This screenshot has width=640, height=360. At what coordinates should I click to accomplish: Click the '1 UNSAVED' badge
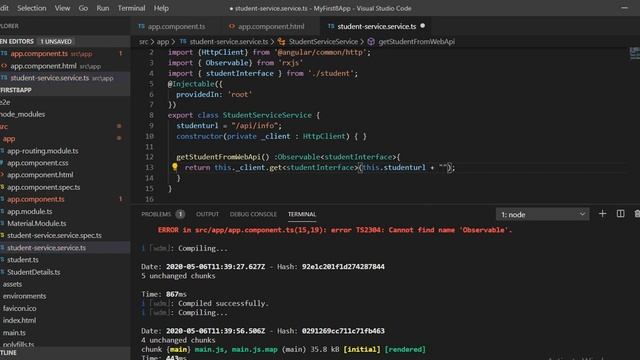point(56,42)
